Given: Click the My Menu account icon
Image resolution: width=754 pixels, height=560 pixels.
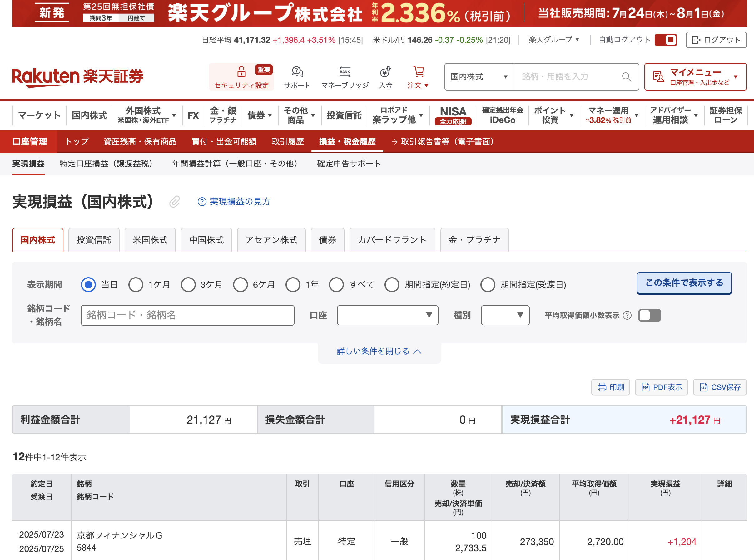Looking at the screenshot, I should tap(658, 77).
